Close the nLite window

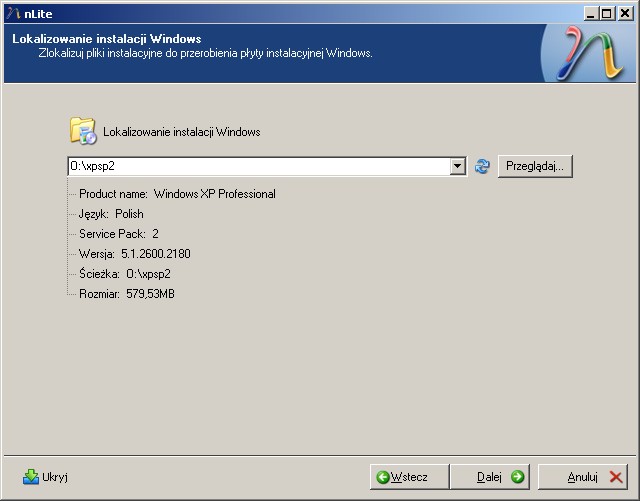(625, 14)
